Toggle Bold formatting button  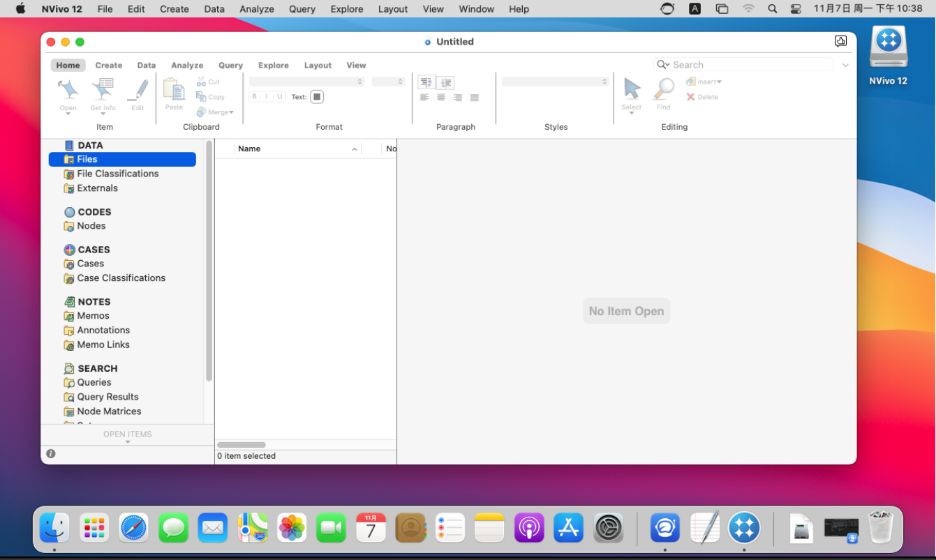tap(254, 97)
